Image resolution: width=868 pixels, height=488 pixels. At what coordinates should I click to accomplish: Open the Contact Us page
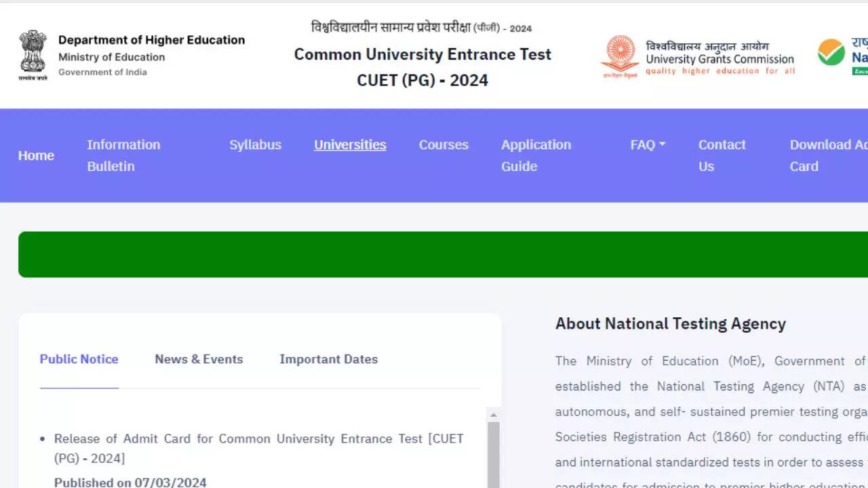point(722,155)
